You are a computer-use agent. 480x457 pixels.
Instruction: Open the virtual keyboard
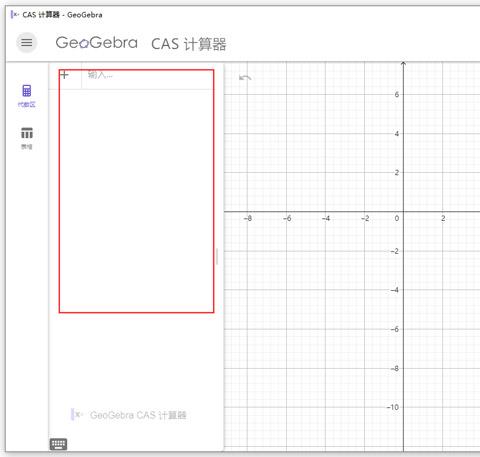58,444
